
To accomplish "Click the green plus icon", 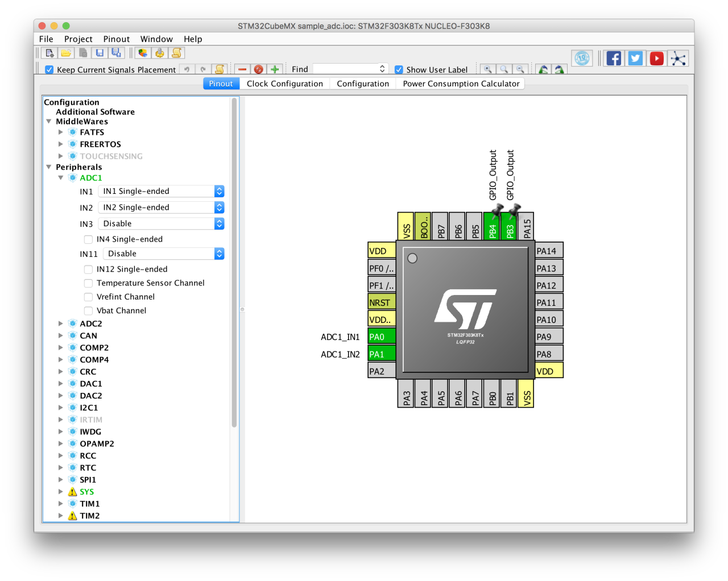I will coord(275,69).
